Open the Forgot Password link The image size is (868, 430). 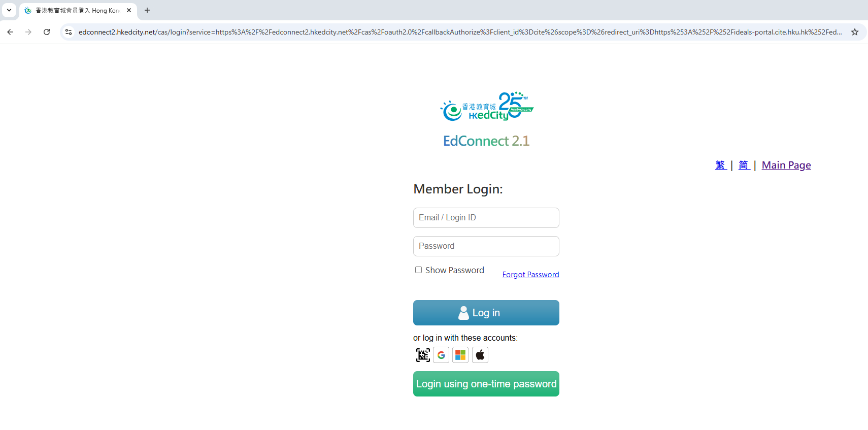530,275
